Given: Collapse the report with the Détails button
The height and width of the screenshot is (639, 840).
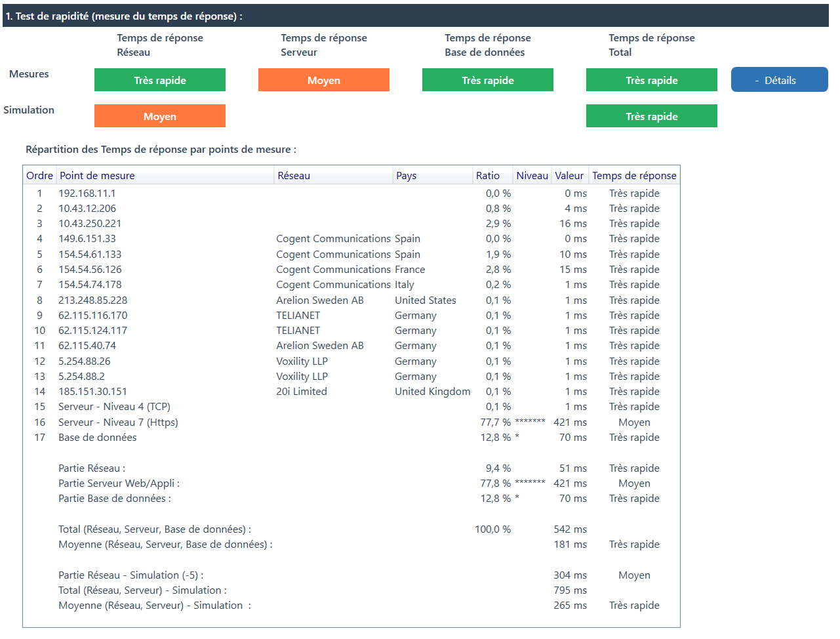Looking at the screenshot, I should click(x=779, y=80).
